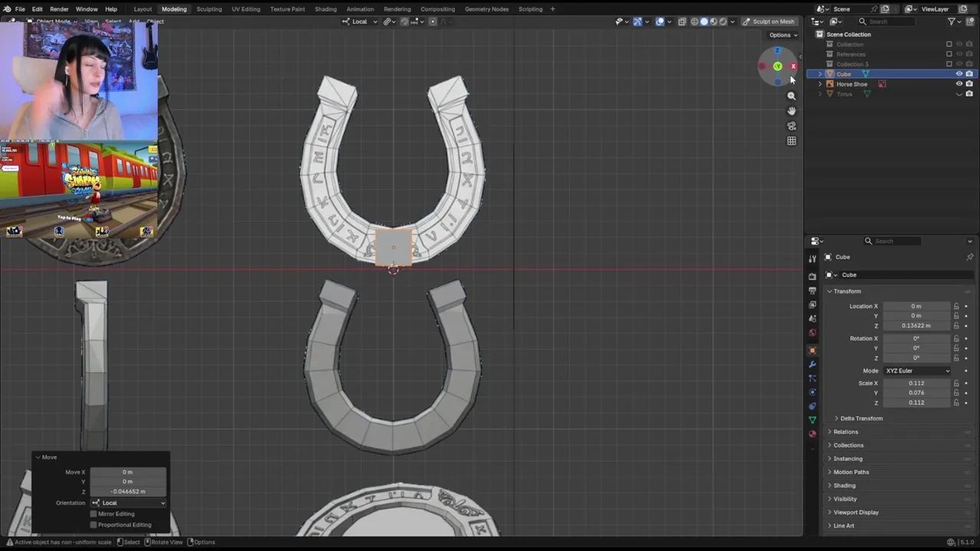Click the Y axis on navigation gizmo

pos(777,67)
